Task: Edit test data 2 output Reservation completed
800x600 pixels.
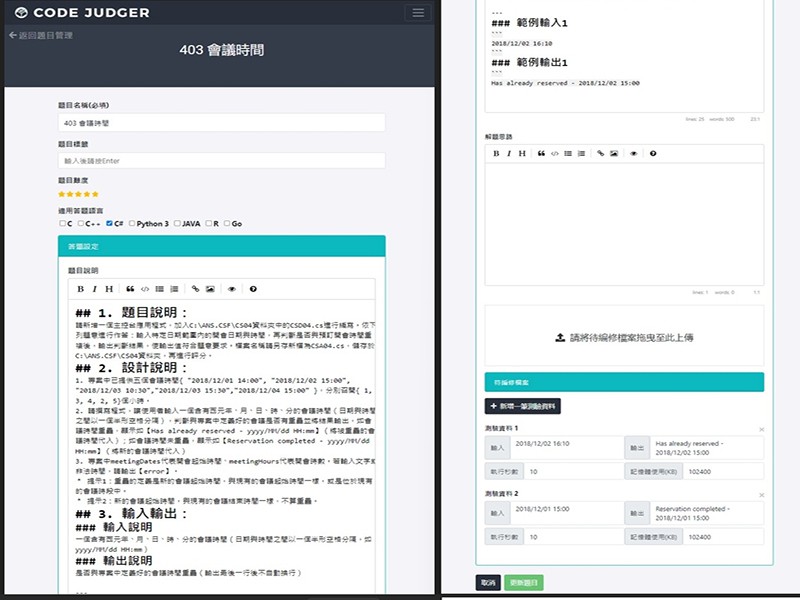Action: coord(707,513)
